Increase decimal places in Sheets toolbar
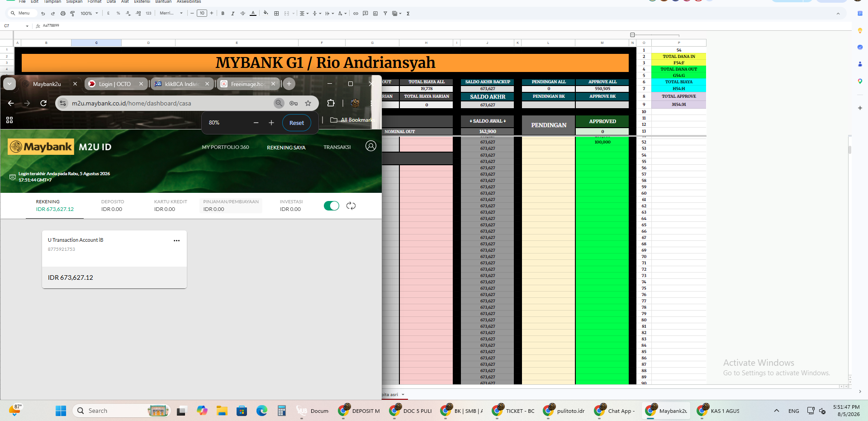868x421 pixels. click(x=138, y=14)
